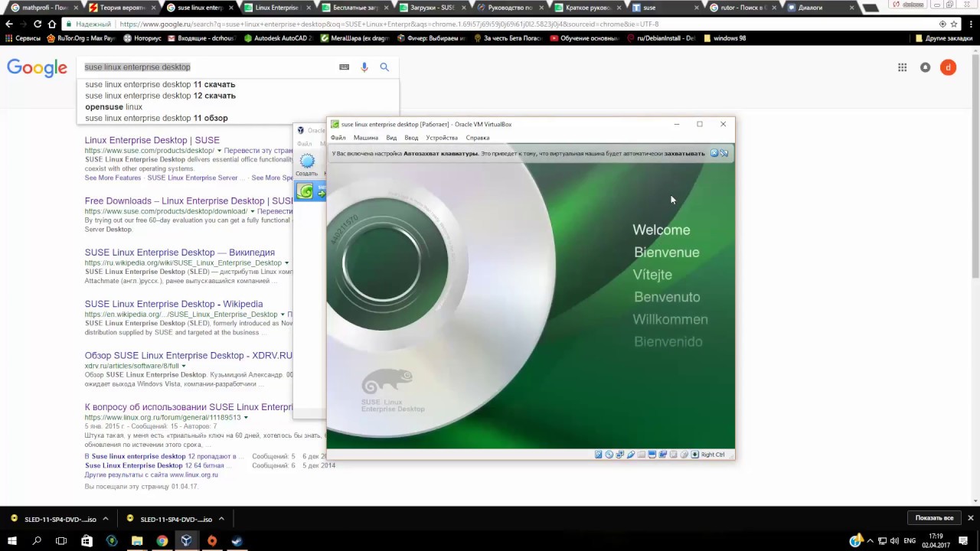Select the running VM entry in VirtualBox Manager list
Viewport: 980px width, 551px height.
(311, 191)
